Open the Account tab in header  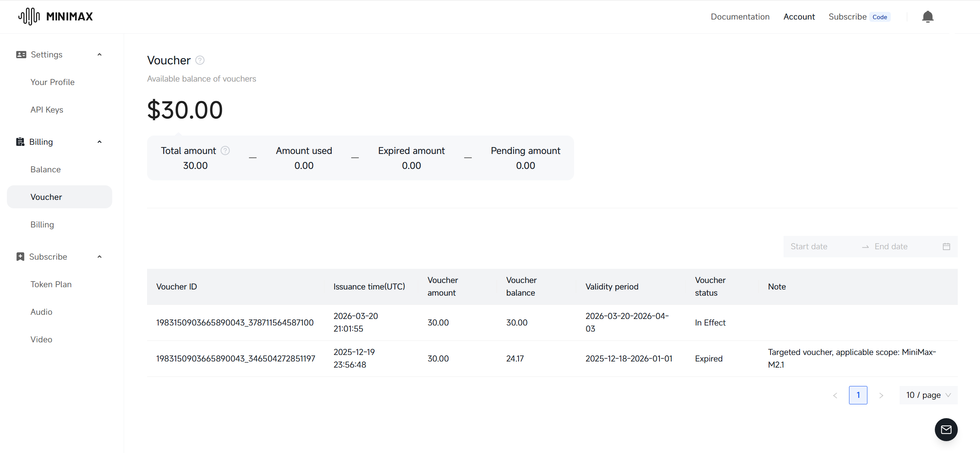[x=799, y=16]
